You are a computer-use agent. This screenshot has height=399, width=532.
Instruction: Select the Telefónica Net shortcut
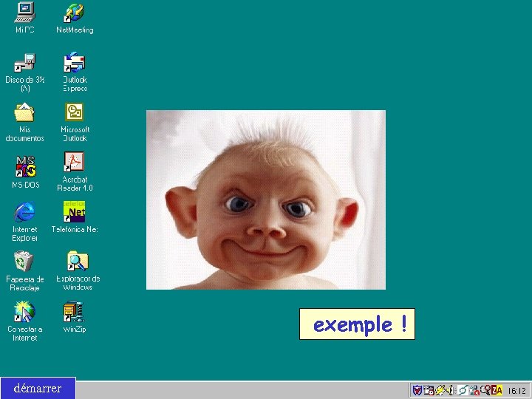coord(75,217)
